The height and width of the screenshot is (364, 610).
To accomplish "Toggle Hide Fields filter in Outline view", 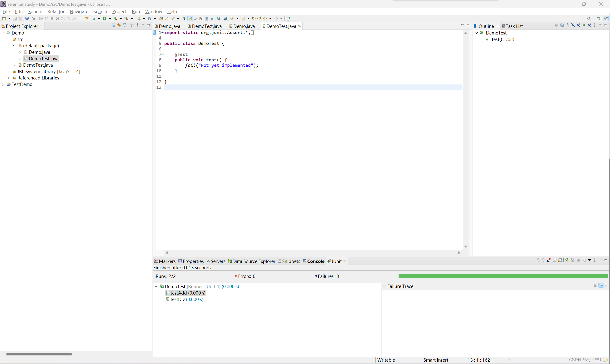I will point(573,25).
